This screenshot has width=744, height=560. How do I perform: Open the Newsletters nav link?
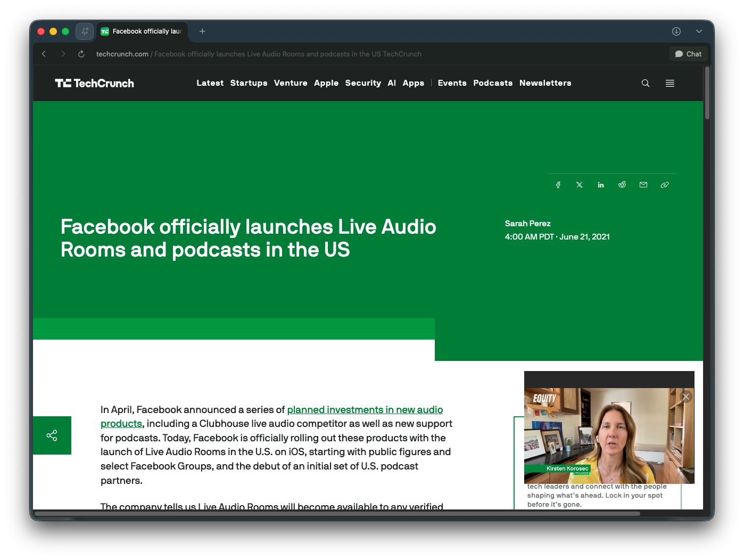point(545,83)
